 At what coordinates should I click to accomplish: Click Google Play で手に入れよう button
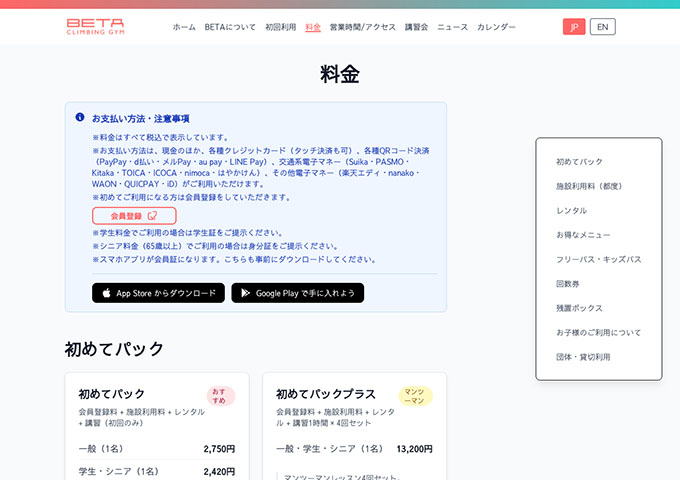tap(298, 293)
